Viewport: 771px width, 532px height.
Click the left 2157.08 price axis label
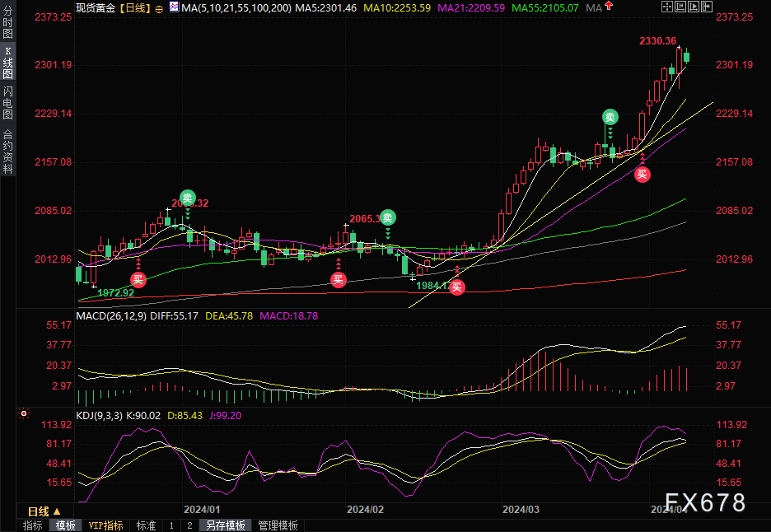click(53, 161)
